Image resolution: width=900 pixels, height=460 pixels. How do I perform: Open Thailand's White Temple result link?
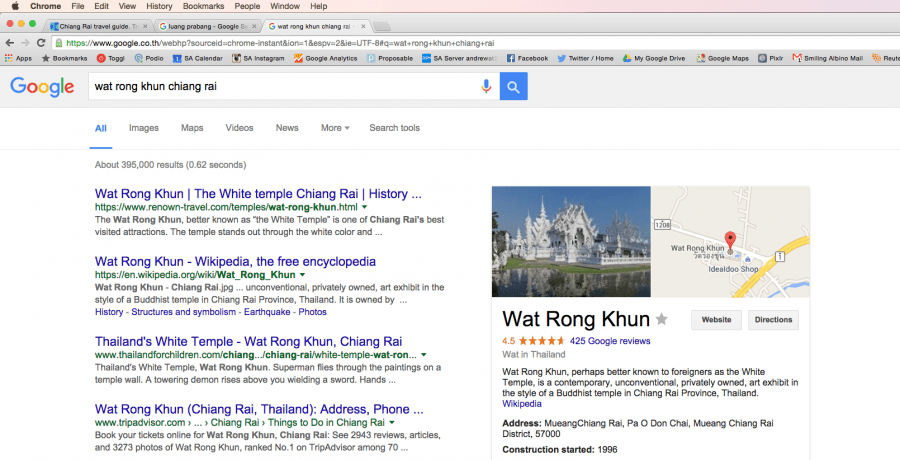pos(249,342)
